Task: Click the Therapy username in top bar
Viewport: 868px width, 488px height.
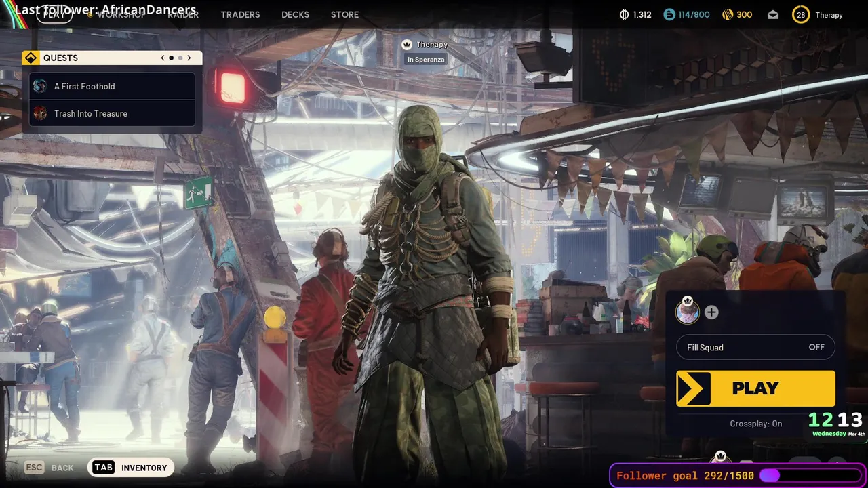Action: click(x=829, y=15)
